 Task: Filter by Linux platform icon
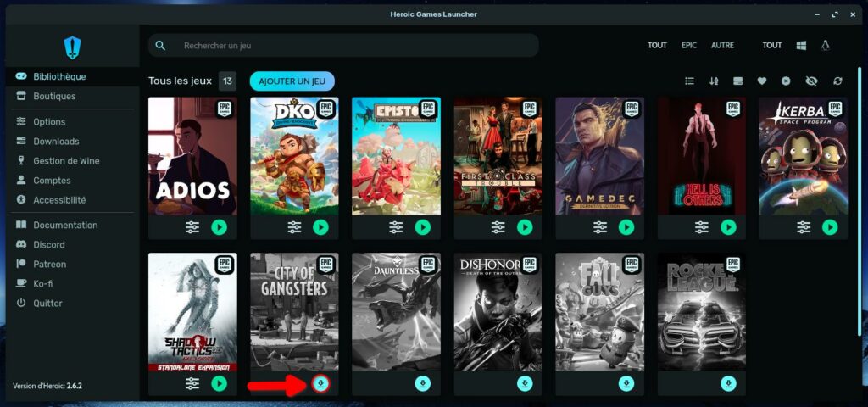click(x=826, y=45)
